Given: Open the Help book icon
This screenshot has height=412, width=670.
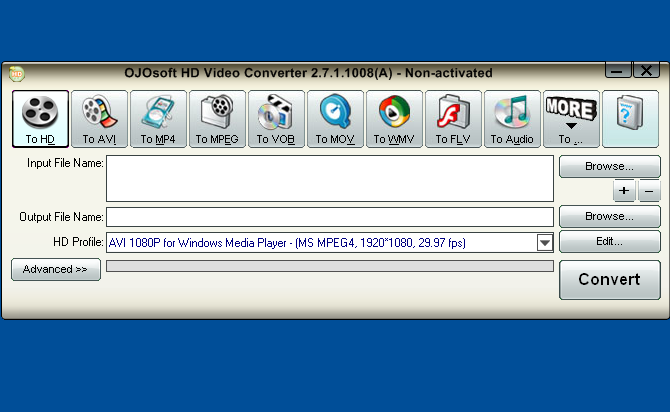Looking at the screenshot, I should [x=630, y=119].
